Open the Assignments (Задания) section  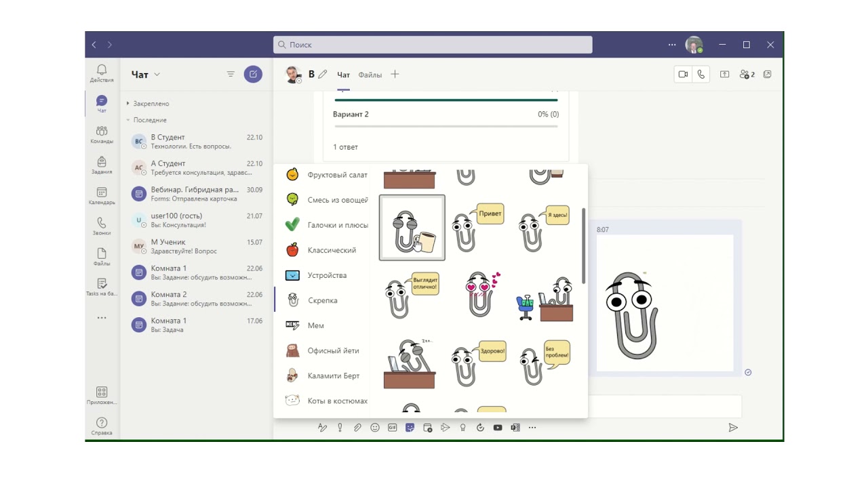102,165
